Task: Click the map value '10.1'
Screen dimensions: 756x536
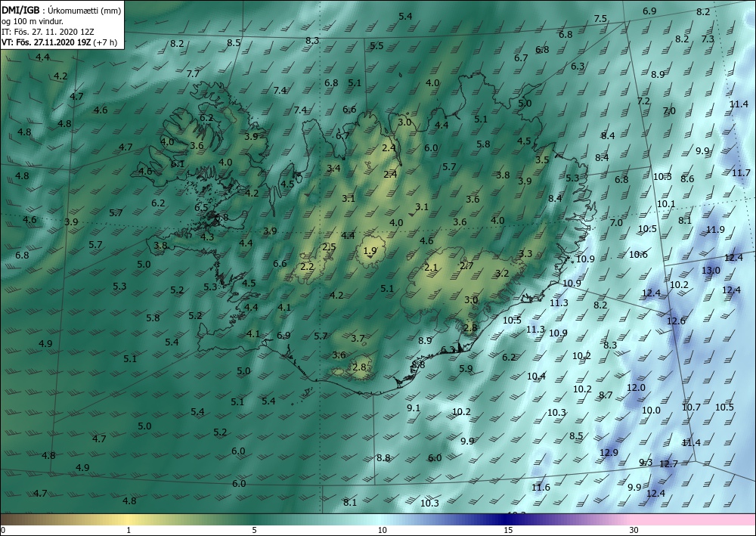Action: [666, 204]
